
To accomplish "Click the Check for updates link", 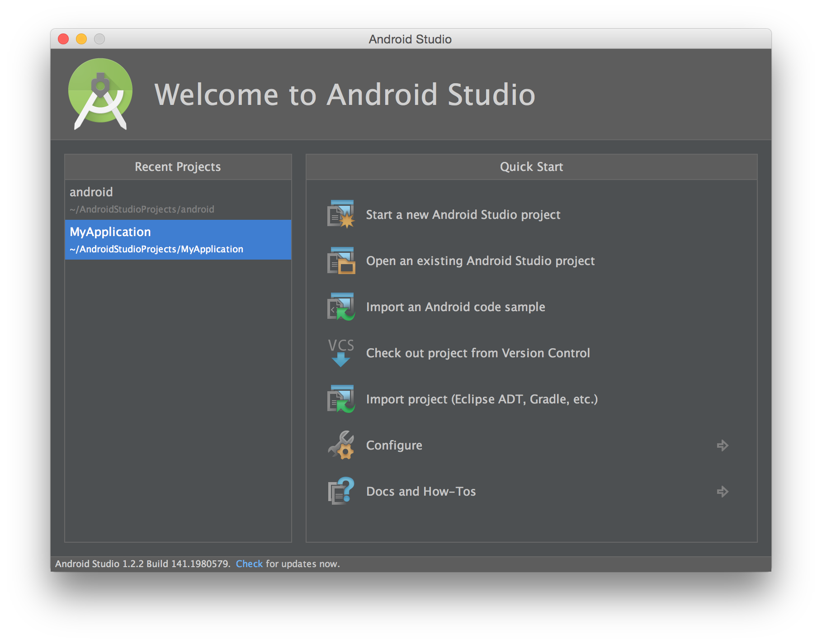I will point(249,564).
